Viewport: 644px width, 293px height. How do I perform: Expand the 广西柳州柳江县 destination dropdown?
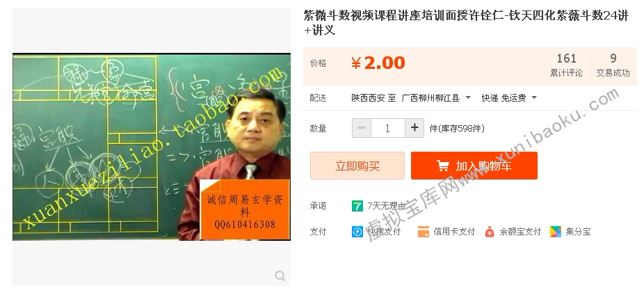pos(436,98)
